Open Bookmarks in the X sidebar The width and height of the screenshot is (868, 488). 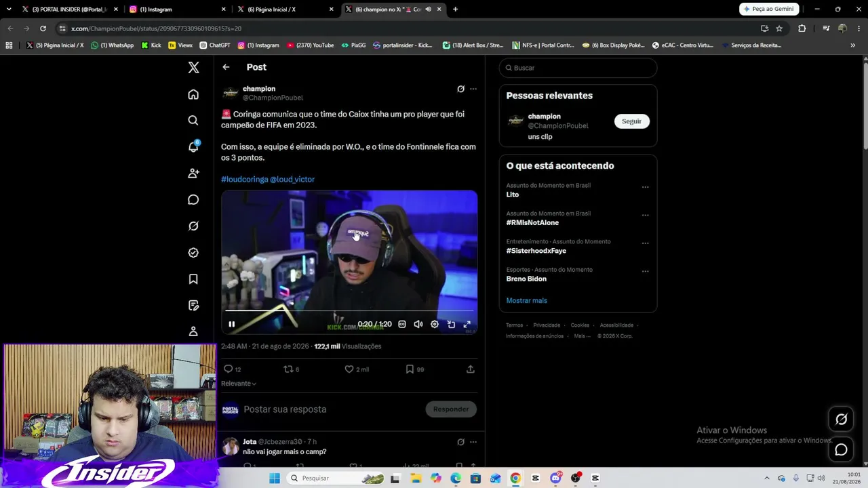193,279
